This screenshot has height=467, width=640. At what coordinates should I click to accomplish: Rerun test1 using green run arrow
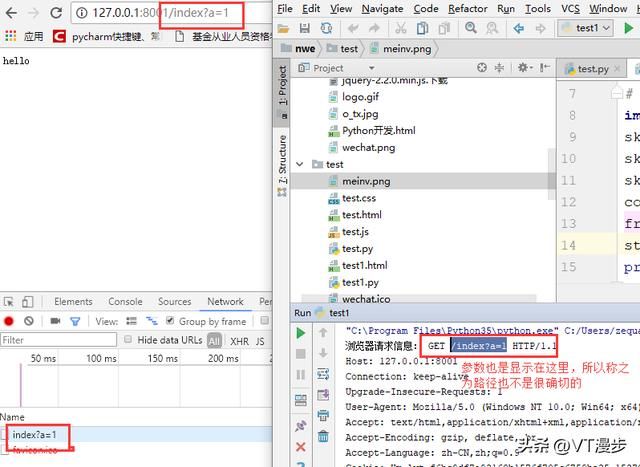pyautogui.click(x=300, y=331)
